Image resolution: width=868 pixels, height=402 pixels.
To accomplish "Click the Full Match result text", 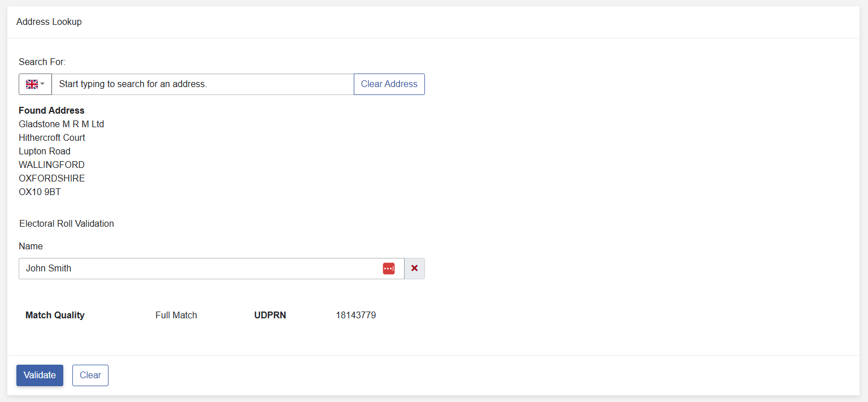I will 176,315.
